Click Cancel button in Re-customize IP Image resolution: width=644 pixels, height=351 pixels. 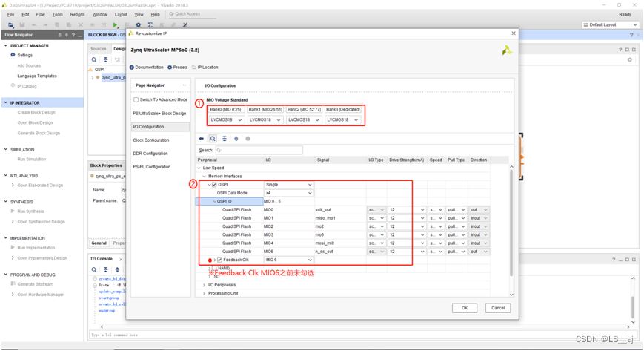point(498,308)
